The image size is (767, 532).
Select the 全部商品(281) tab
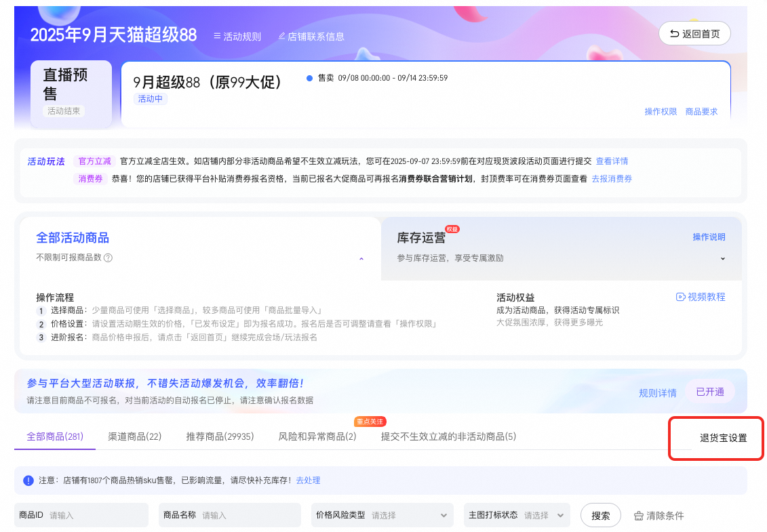tap(55, 436)
